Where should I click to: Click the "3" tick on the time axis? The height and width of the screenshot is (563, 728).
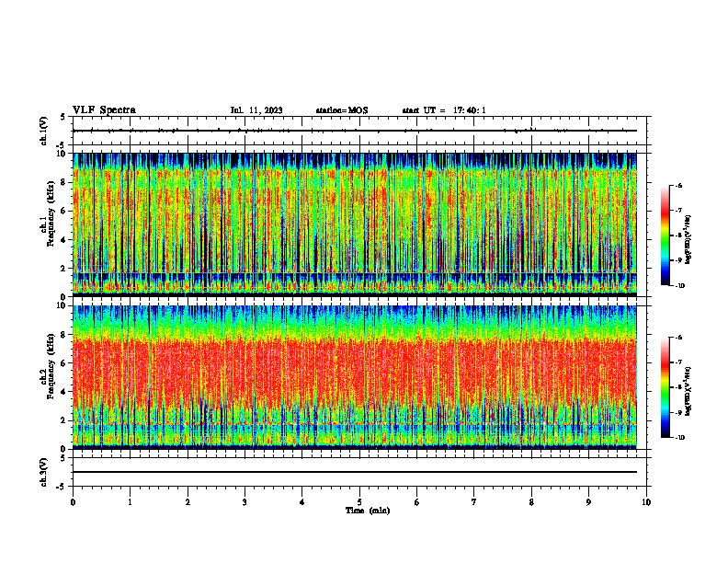(245, 502)
